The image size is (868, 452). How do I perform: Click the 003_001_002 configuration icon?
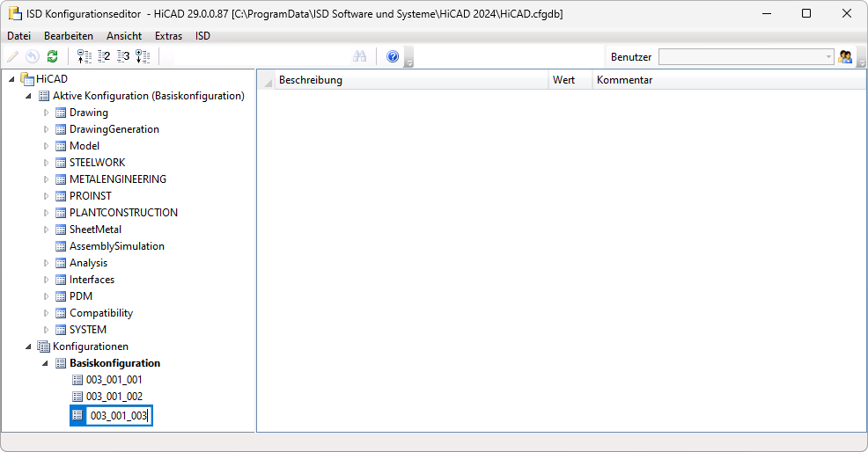click(77, 397)
